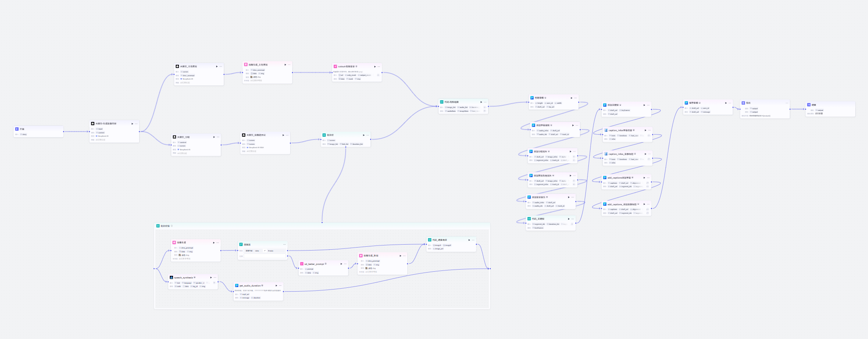Select the get_audio_duration node title
868x339 pixels.
tap(250, 286)
